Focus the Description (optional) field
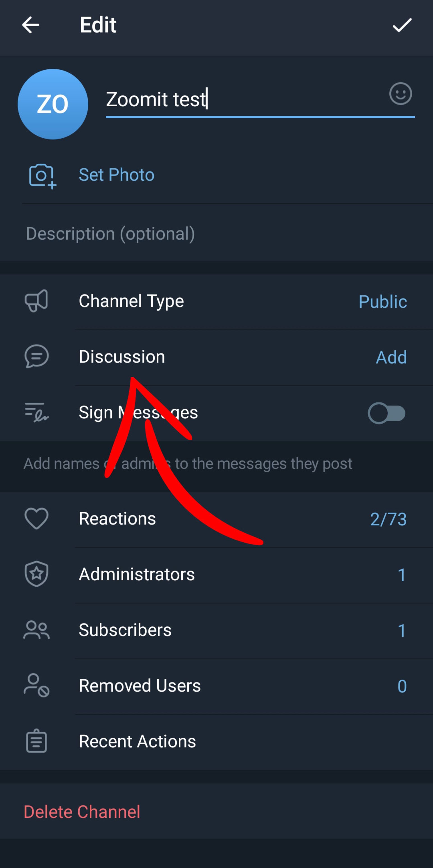This screenshot has width=433, height=868. pos(216,234)
